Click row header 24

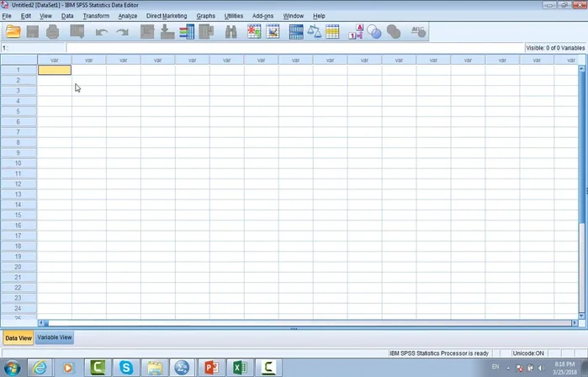(19, 308)
